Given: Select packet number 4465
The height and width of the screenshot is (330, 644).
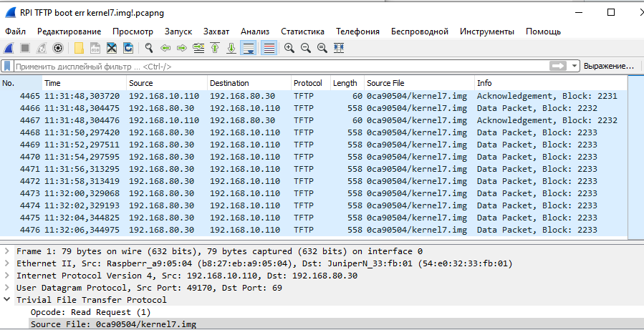Looking at the screenshot, I should tap(314, 96).
